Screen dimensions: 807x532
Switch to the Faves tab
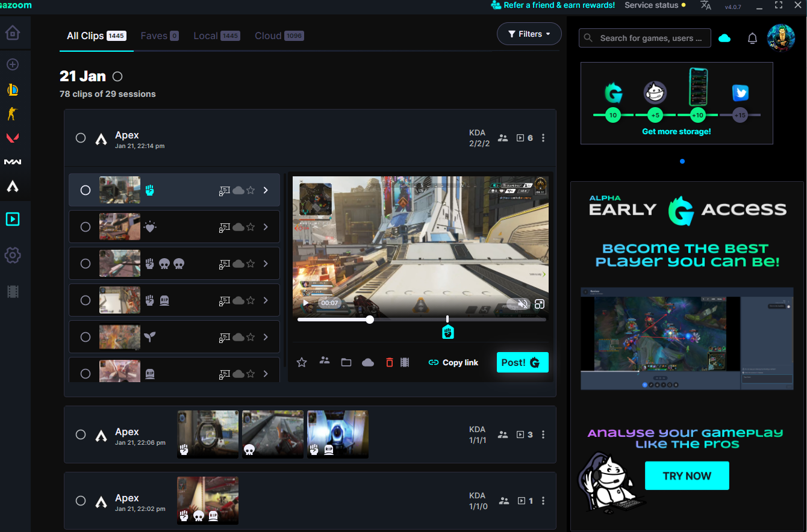point(160,36)
